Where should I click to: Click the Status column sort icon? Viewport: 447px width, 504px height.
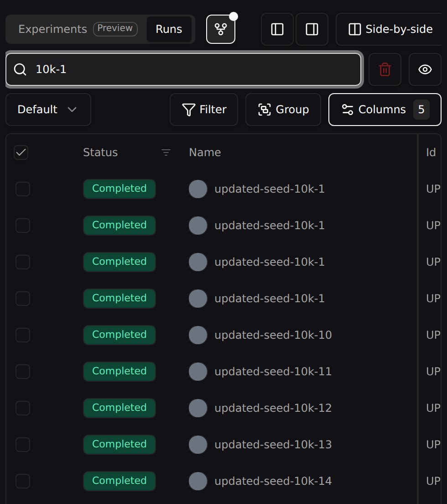[x=166, y=152]
